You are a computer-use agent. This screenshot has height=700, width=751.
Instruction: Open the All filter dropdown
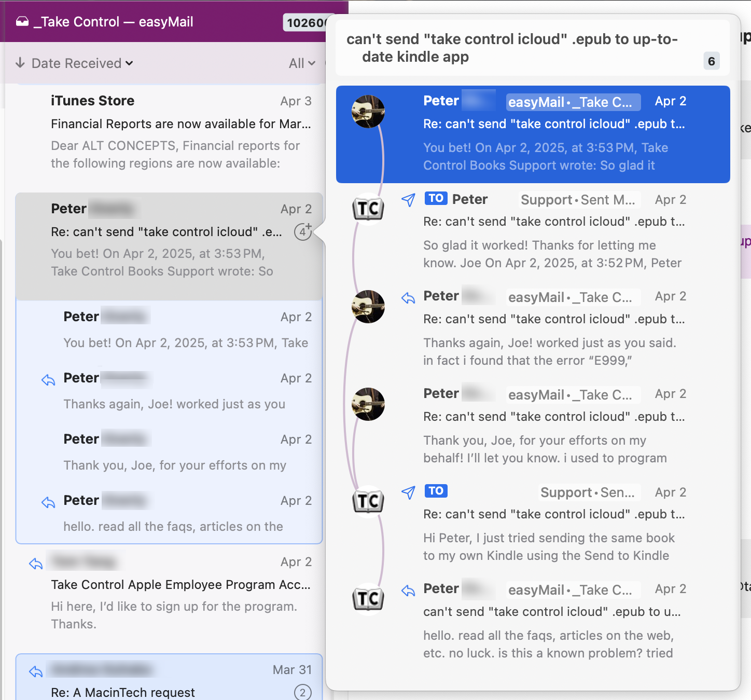(302, 63)
